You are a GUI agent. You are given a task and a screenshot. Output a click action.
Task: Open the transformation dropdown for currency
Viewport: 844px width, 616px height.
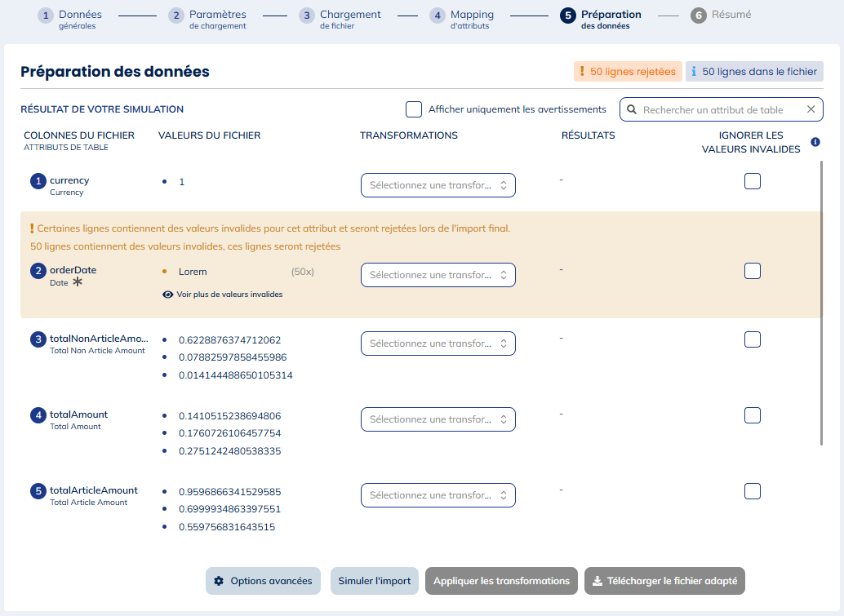click(438, 185)
